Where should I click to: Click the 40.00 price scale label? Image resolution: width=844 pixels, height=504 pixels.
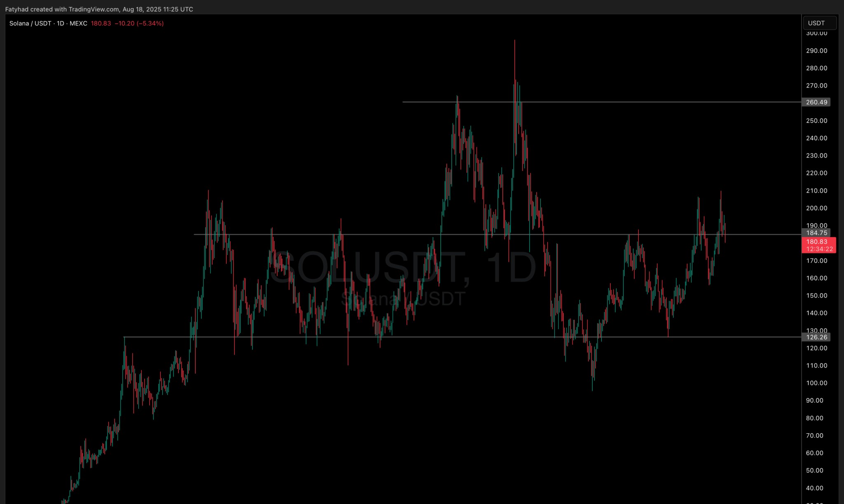(815, 488)
